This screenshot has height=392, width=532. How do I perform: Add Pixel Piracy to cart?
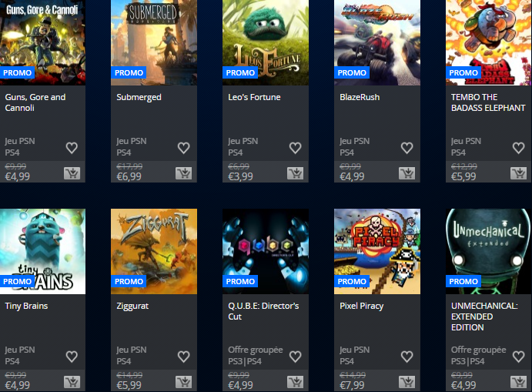pos(407,382)
